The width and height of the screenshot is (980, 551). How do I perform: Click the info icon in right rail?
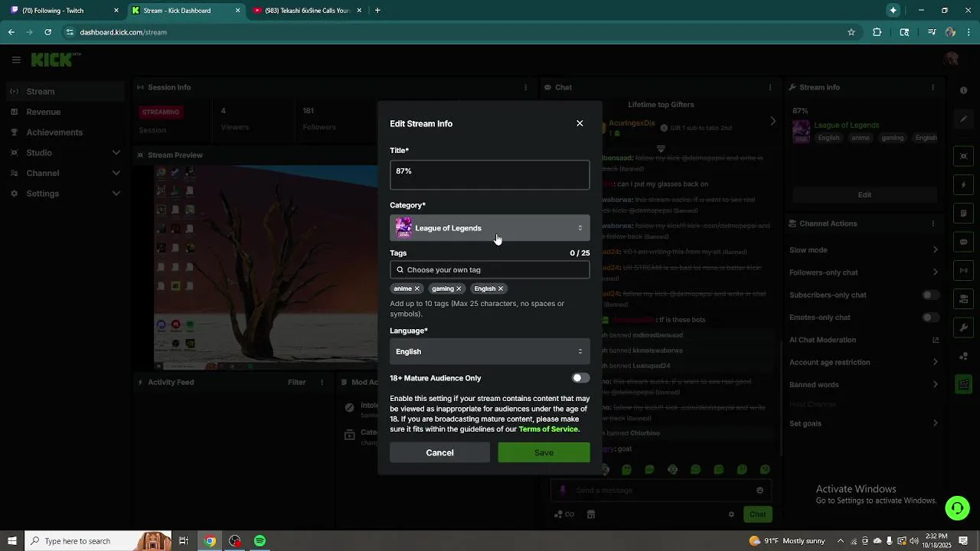[x=963, y=90]
